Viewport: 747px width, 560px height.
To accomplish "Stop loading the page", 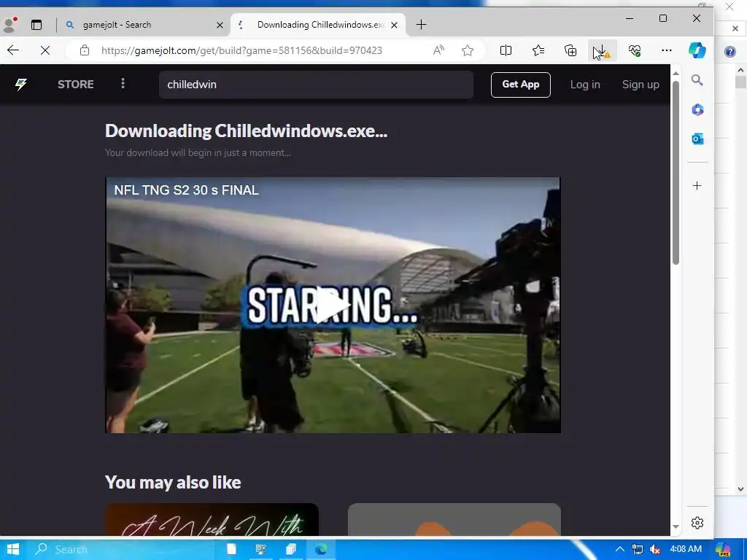I will (x=45, y=50).
